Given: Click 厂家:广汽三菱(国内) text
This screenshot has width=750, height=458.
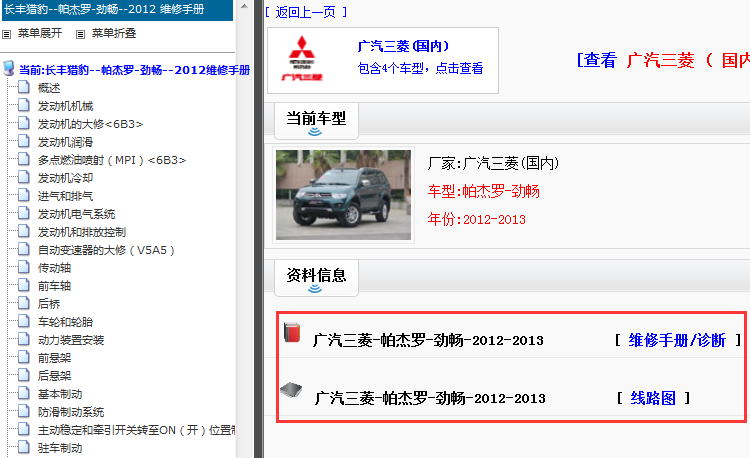Looking at the screenshot, I should click(x=493, y=164).
